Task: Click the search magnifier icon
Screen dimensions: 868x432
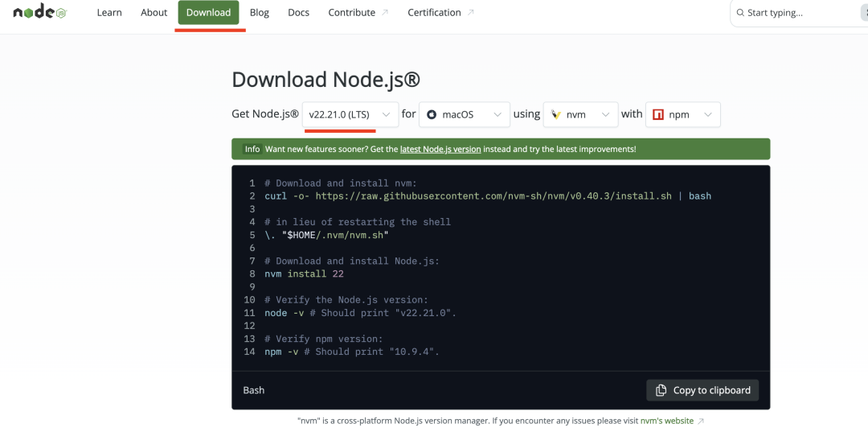Action: [x=740, y=13]
